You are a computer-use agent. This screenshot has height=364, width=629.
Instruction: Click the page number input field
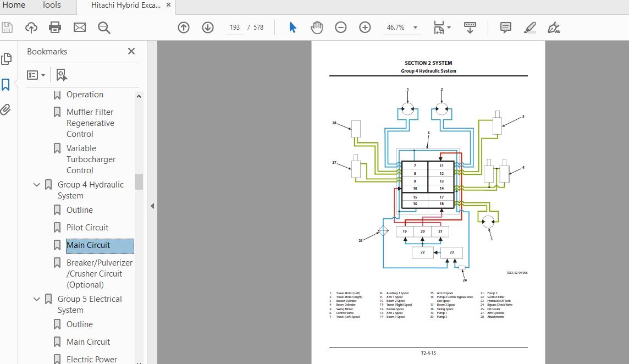coord(235,27)
